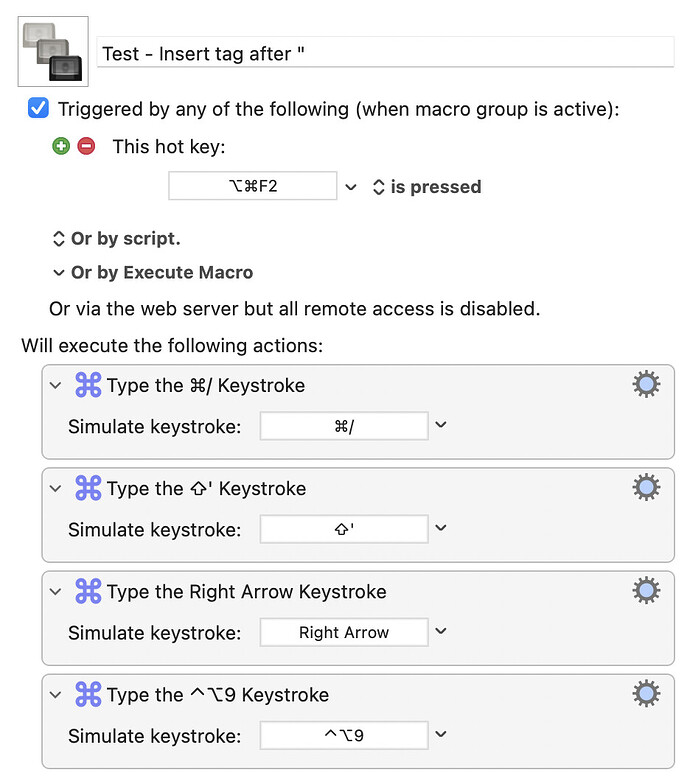The height and width of the screenshot is (784, 690).
Task: Add a new trigger with green plus
Action: point(61,146)
